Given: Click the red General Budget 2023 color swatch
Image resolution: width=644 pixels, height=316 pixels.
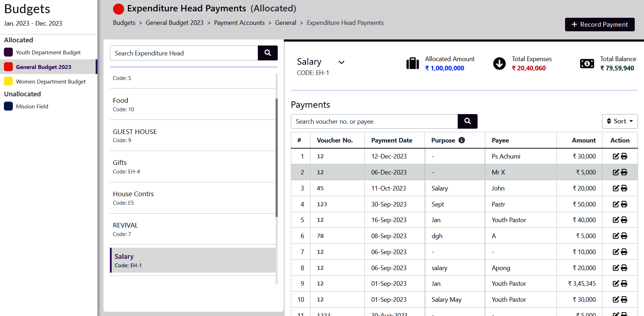Looking at the screenshot, I should point(9,67).
